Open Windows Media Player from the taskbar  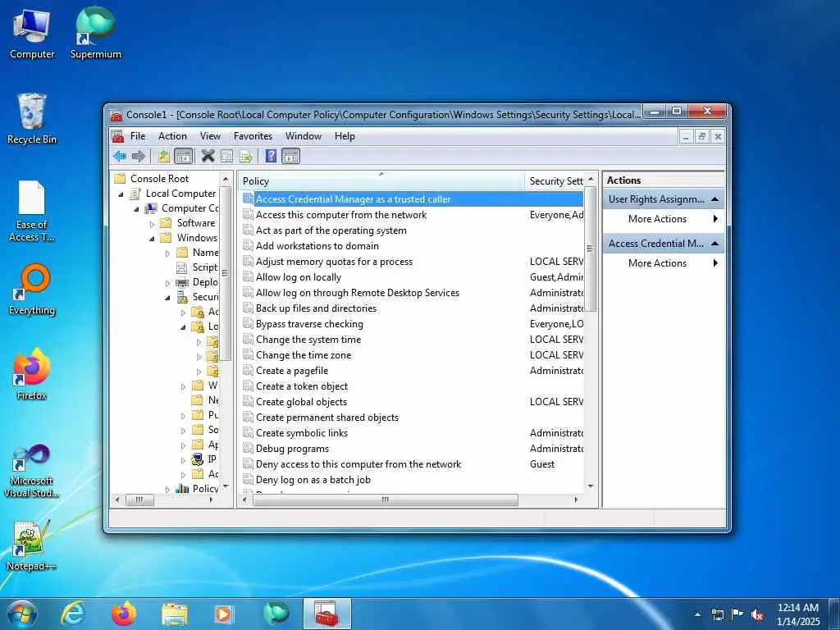click(223, 614)
